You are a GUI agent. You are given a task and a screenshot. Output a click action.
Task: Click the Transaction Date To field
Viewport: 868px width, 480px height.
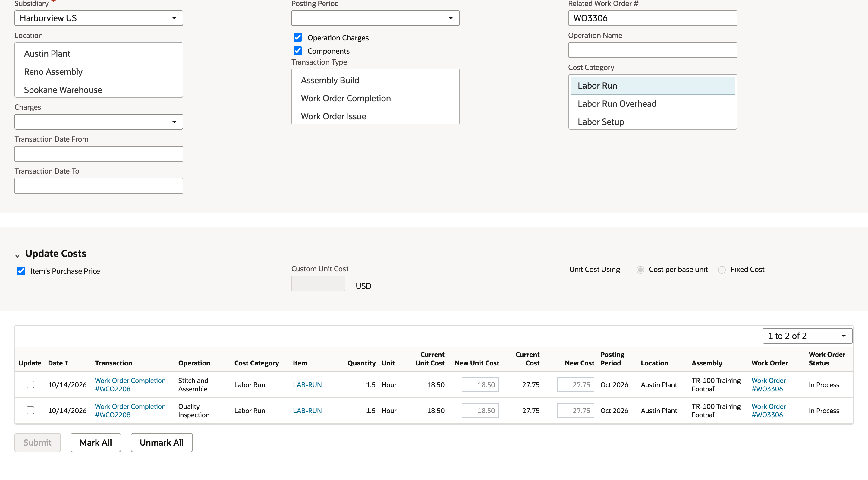99,186
